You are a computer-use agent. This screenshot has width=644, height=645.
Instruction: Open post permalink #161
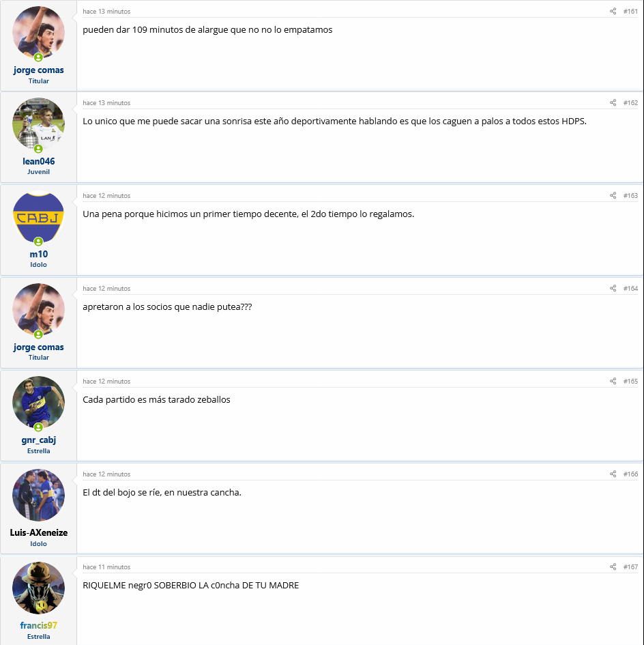(x=630, y=11)
